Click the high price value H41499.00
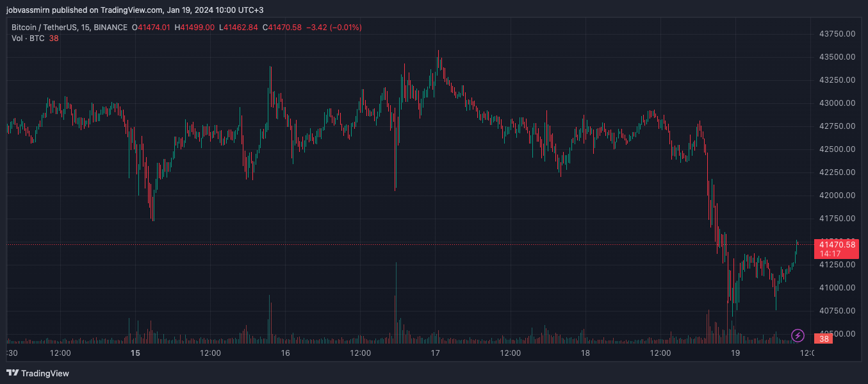Screen dimensions: 868x384 [x=196, y=28]
